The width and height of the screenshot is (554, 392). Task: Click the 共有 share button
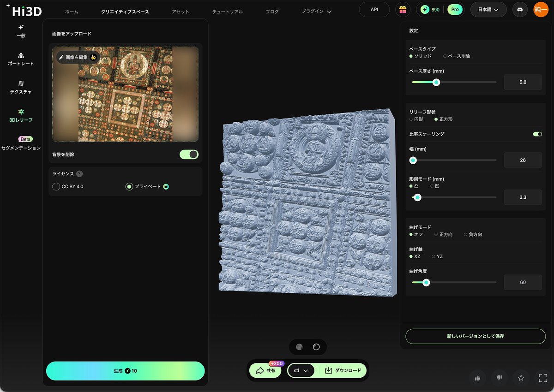[265, 370]
